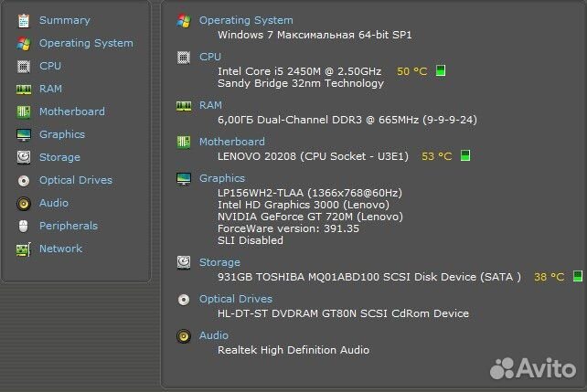Open Network in the sidebar menu
This screenshot has height=392, width=587.
(x=60, y=249)
